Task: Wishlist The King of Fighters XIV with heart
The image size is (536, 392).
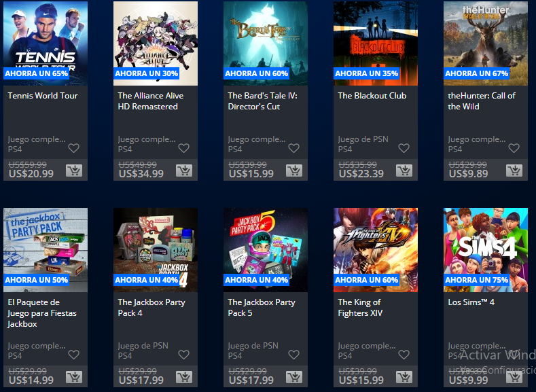Action: coord(404,355)
